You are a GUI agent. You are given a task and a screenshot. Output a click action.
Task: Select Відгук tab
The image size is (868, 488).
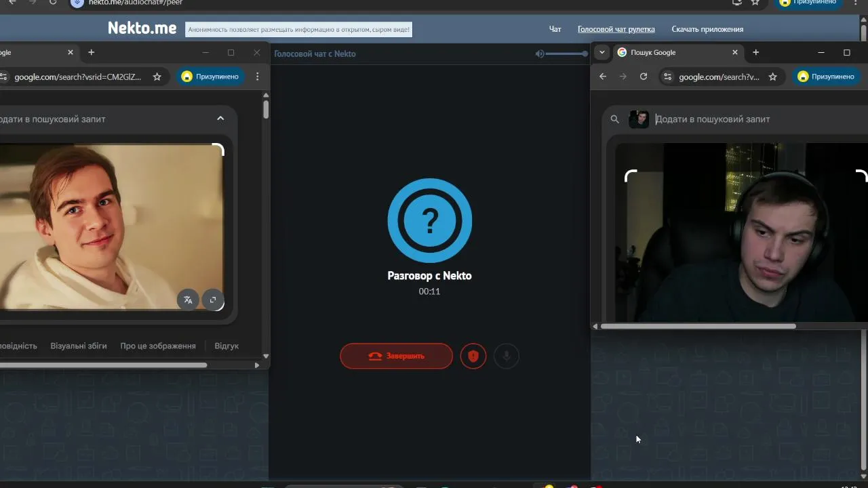[226, 346]
